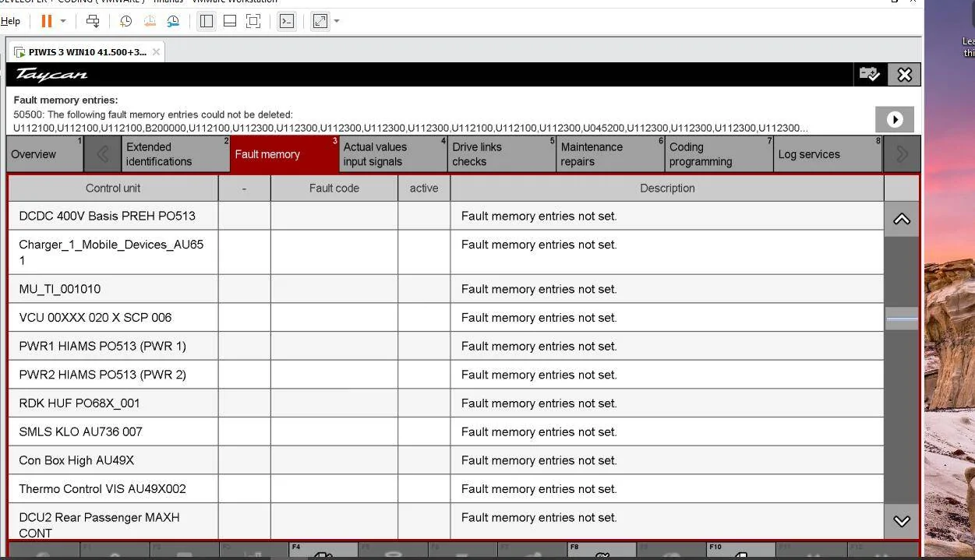975x560 pixels.
Task: Click the left arrow tab navigator
Action: tap(103, 154)
